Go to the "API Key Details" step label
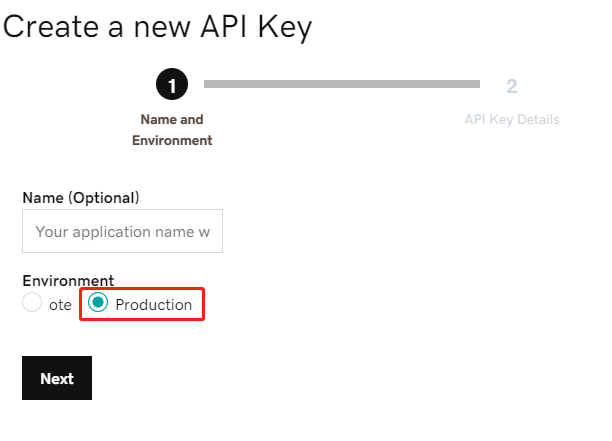The width and height of the screenshot is (612, 441). (x=512, y=120)
